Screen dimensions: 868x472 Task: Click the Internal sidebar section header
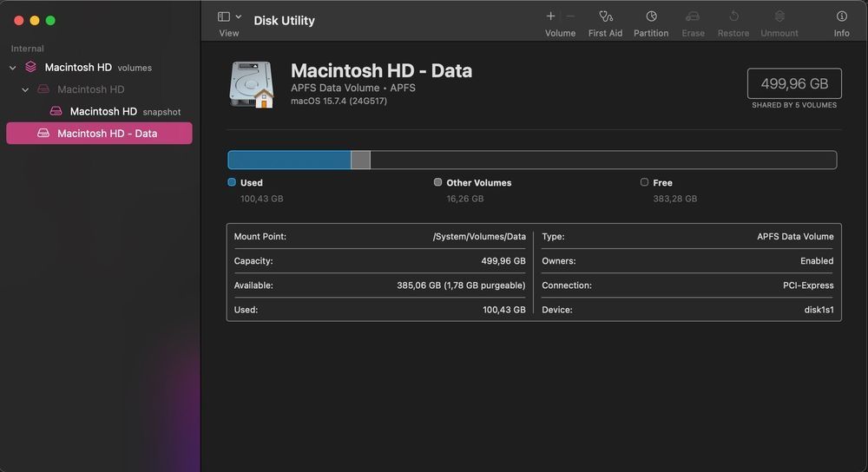(x=27, y=49)
